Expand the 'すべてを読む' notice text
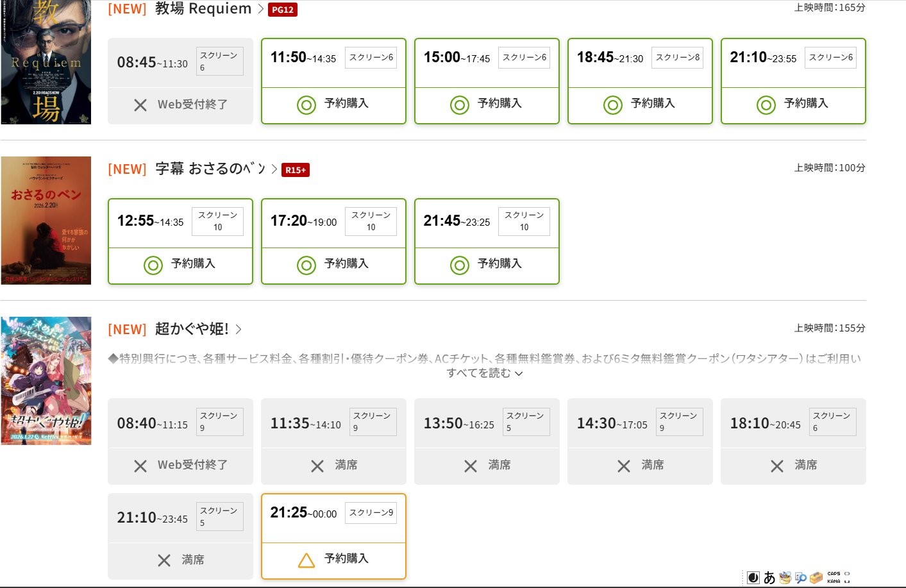The image size is (906, 588). [485, 373]
